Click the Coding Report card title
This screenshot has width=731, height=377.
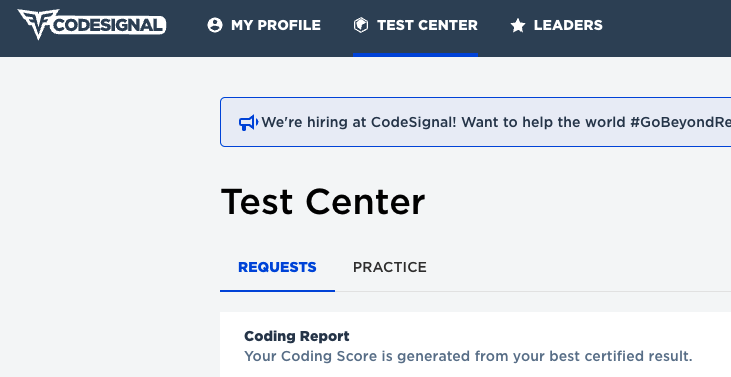[297, 336]
